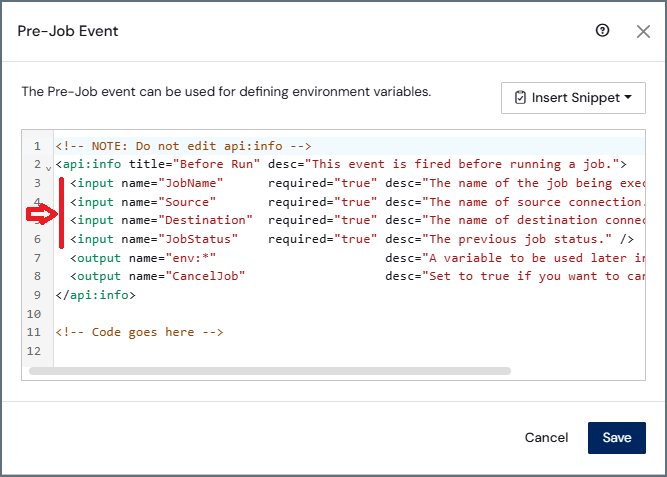Click line number 7 in gutter
The width and height of the screenshot is (667, 477).
coord(37,258)
